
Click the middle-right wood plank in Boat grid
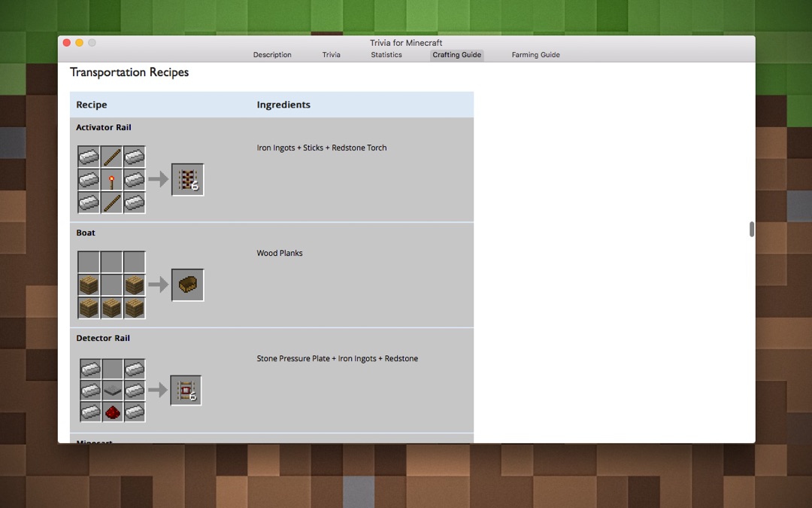point(134,285)
